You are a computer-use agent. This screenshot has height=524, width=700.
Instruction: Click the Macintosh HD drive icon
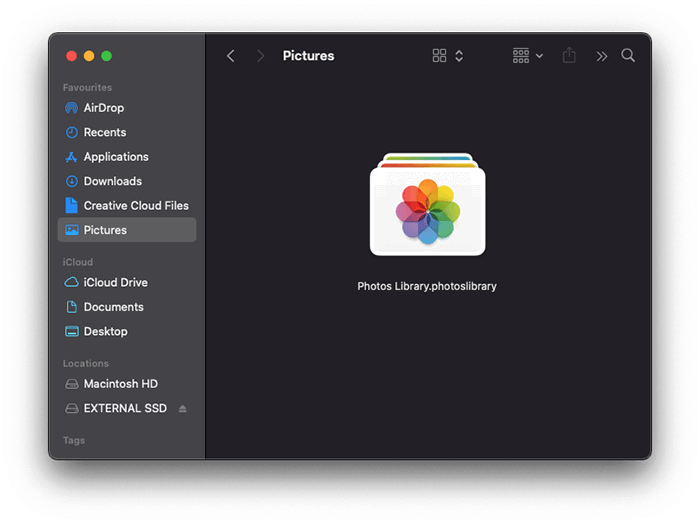(71, 384)
